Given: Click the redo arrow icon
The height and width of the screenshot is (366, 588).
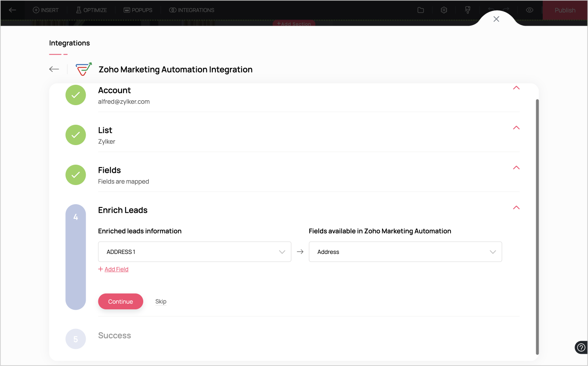Looking at the screenshot, I should pyautogui.click(x=506, y=10).
